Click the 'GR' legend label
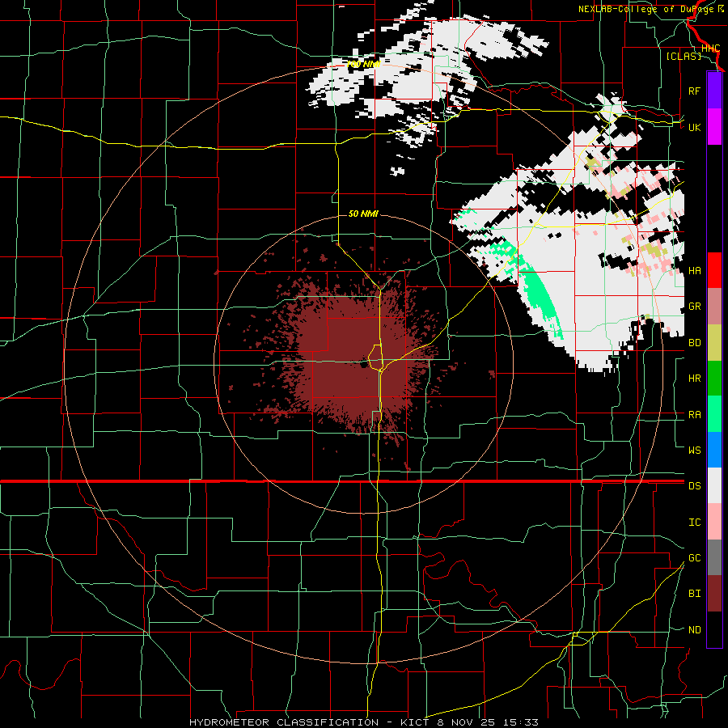This screenshot has height=728, width=728. (694, 307)
